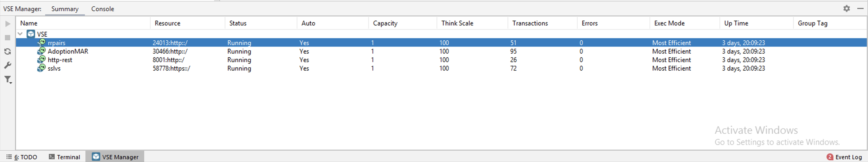868x162 pixels.
Task: Select the sslvs row
Action: (441, 68)
